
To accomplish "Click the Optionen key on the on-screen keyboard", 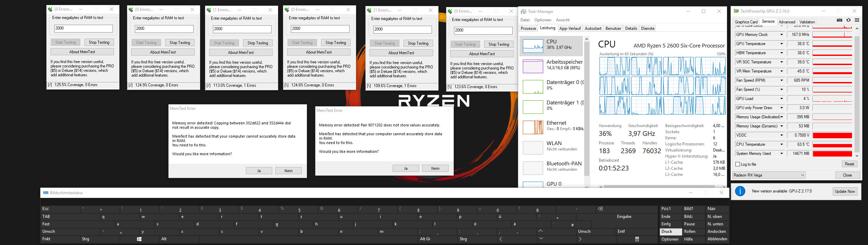I will 670,239.
